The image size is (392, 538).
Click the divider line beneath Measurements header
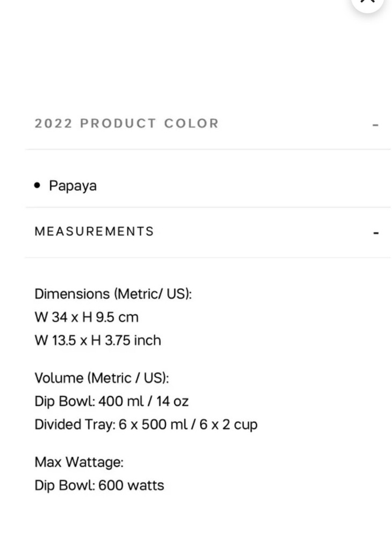208,257
